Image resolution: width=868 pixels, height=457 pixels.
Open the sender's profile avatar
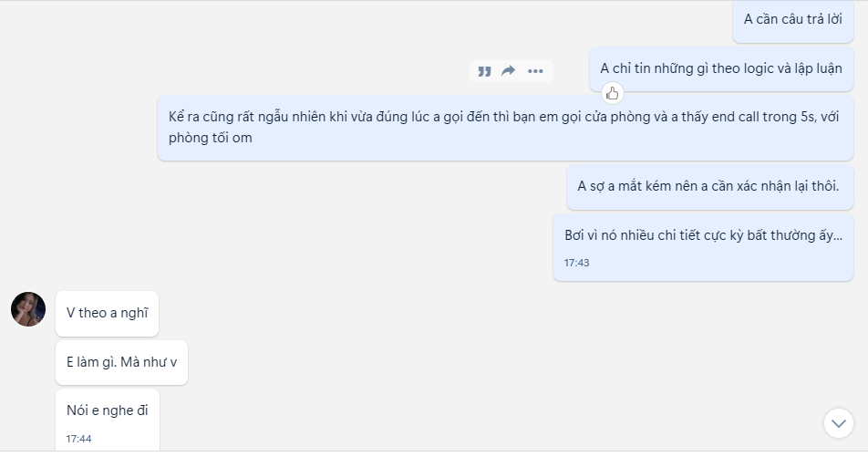[28, 309]
